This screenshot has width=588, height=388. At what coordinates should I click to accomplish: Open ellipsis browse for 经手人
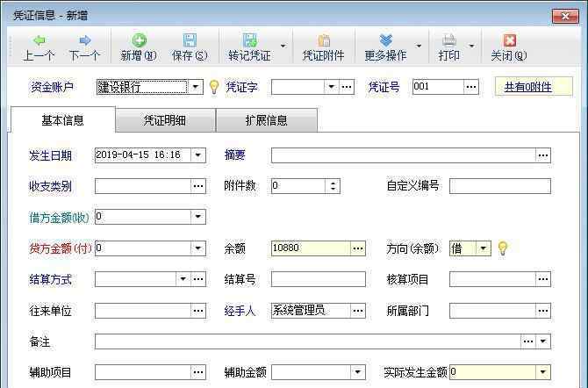pos(358,311)
